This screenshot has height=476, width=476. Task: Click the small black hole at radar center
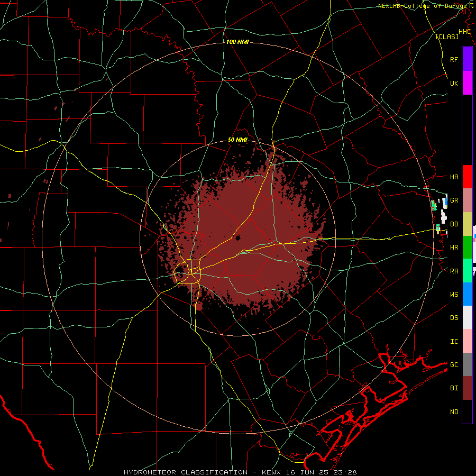tap(237, 237)
